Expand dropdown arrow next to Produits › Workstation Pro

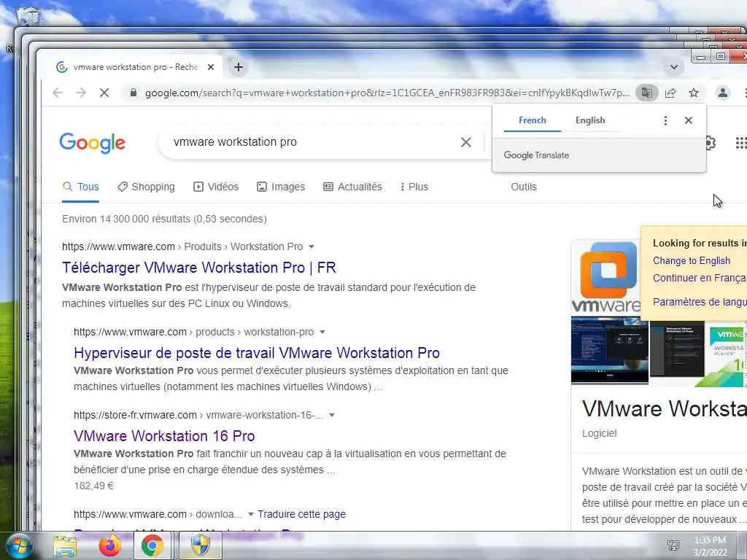311,246
